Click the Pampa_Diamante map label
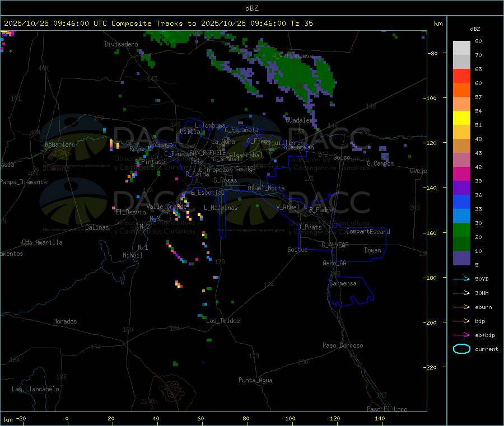Viewport: 504px width, 426px height. click(23, 182)
